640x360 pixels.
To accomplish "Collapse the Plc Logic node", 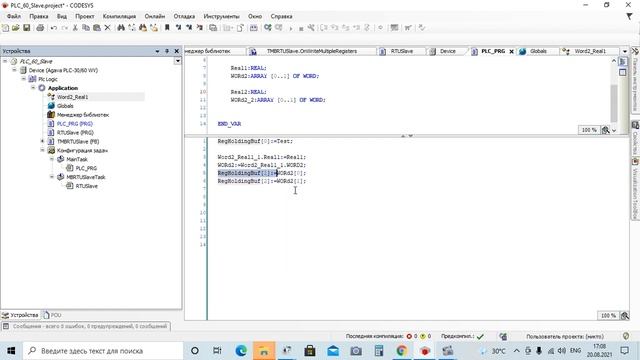I will click(x=24, y=79).
